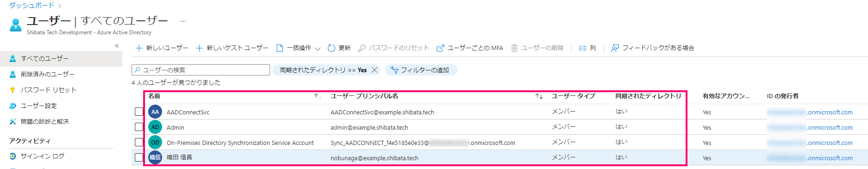Open 問題の診断と解決 in the sidebar
Screen dimensions: 868x169
(44, 121)
